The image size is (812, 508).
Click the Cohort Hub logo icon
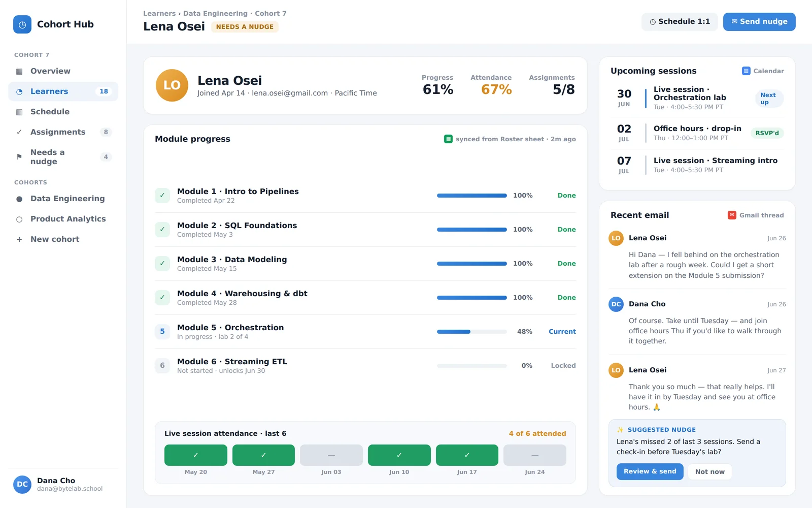tap(22, 24)
